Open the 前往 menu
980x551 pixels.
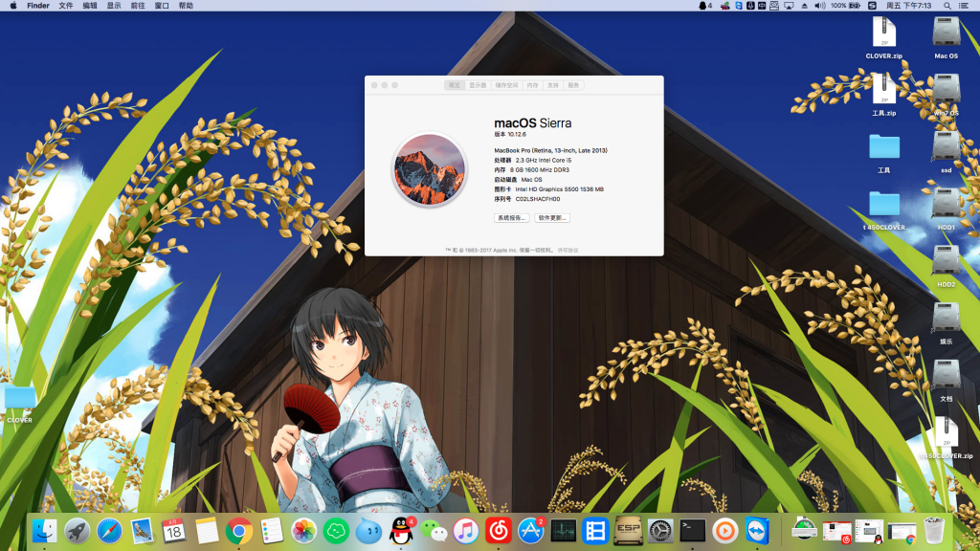coord(138,6)
